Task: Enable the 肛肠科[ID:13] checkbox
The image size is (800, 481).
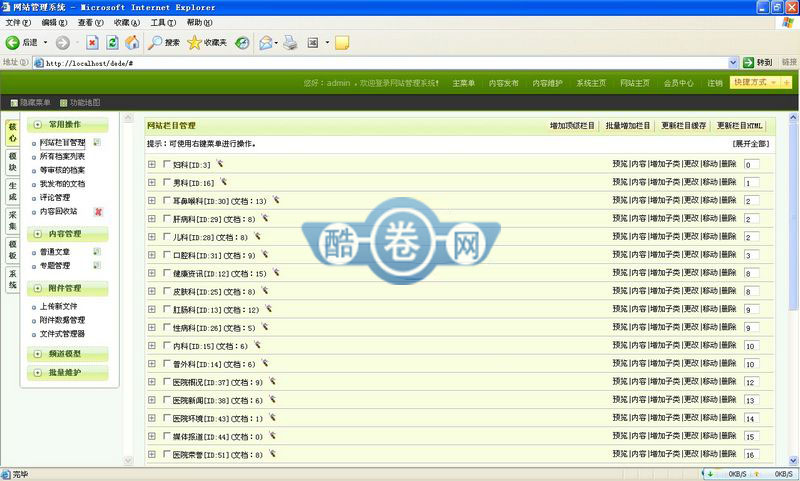Action: pos(166,309)
